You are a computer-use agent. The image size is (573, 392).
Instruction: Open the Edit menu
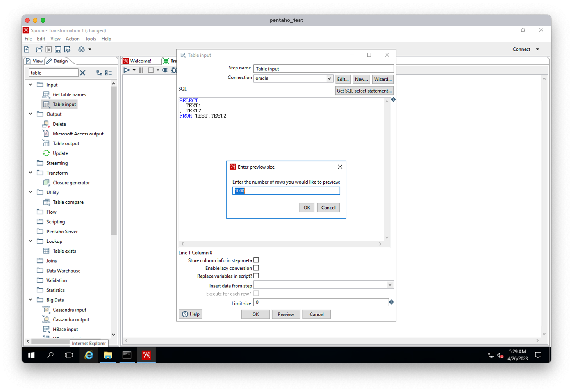coord(41,39)
